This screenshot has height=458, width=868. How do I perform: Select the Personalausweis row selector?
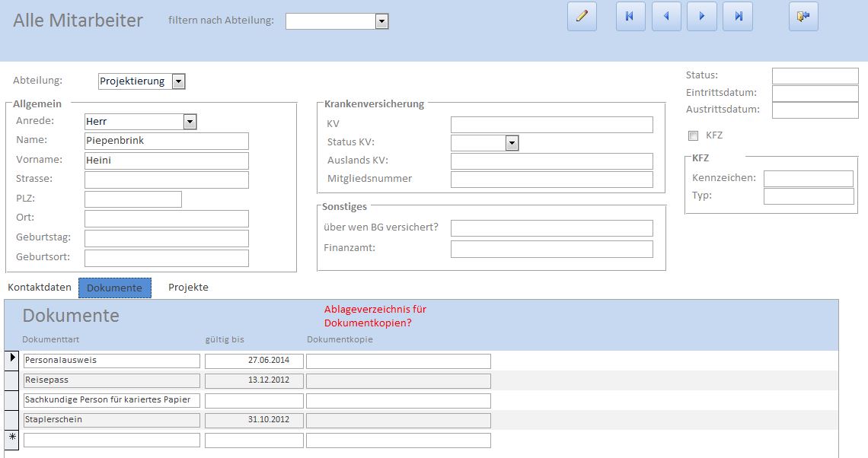[x=12, y=360]
